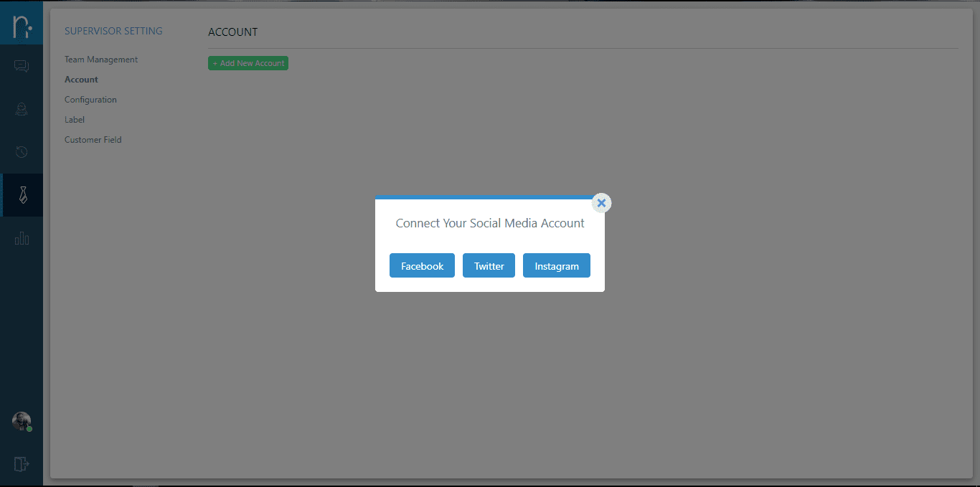
Task: Connect an Instagram account
Action: pyautogui.click(x=557, y=265)
